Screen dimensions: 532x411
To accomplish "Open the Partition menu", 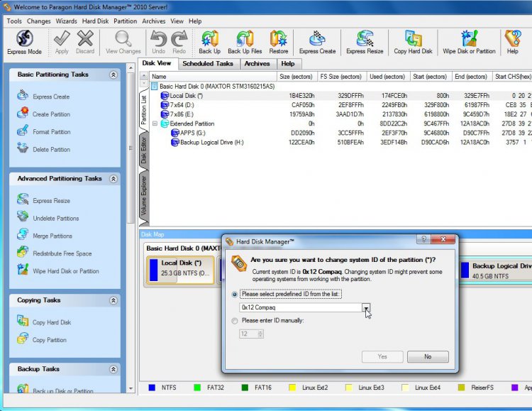I will click(x=125, y=21).
